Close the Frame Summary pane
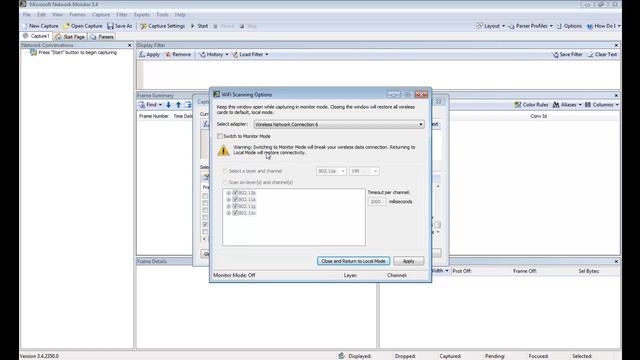The width and height of the screenshot is (640, 360). (x=616, y=96)
